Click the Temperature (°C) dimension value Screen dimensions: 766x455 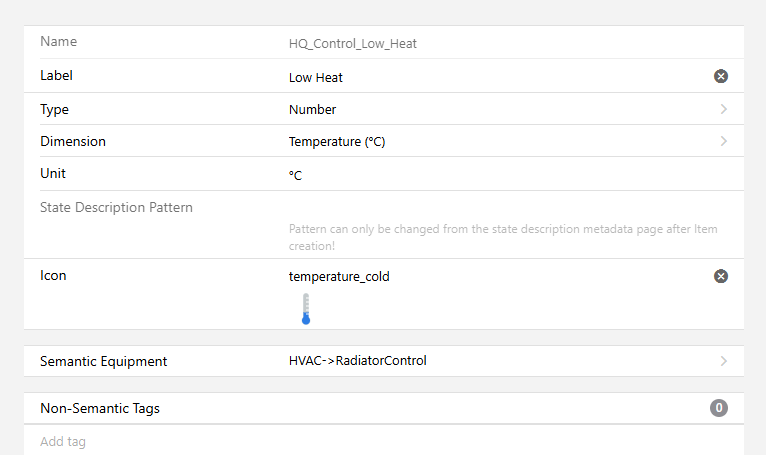tap(337, 142)
